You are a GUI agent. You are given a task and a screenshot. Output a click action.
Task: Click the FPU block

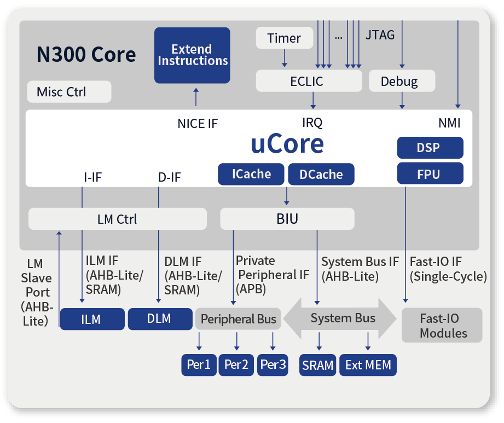point(430,173)
